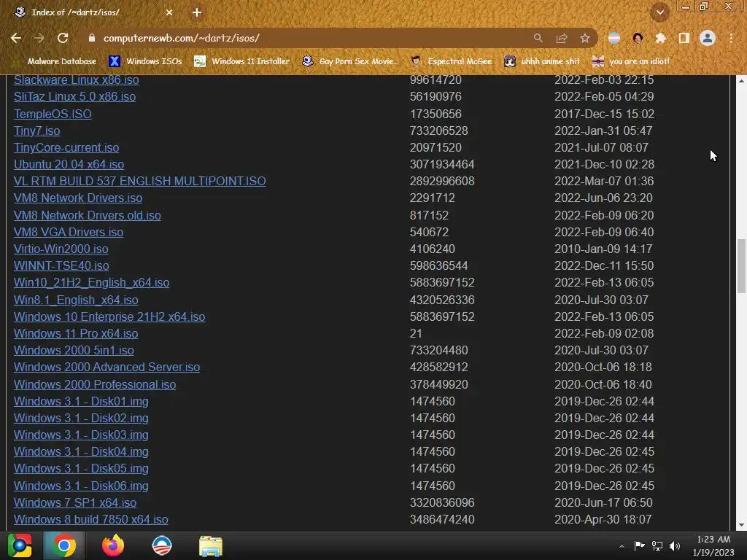
Task: Open the uhhh anime bookmark
Action: pos(542,61)
